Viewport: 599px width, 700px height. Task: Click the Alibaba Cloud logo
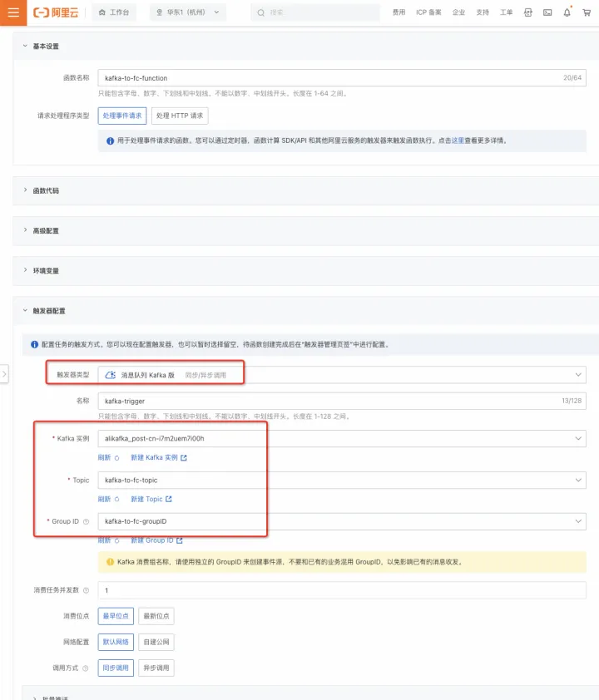click(56, 12)
